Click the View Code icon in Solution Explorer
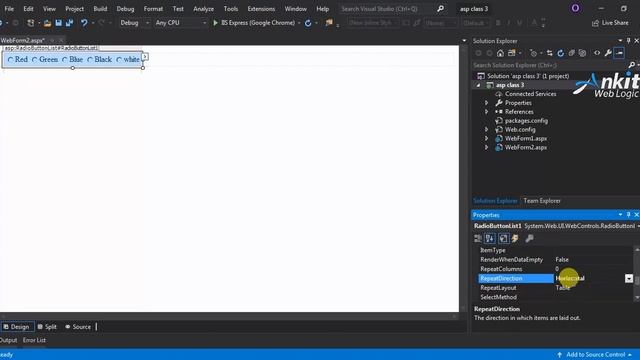The width and height of the screenshot is (640, 360). click(597, 53)
